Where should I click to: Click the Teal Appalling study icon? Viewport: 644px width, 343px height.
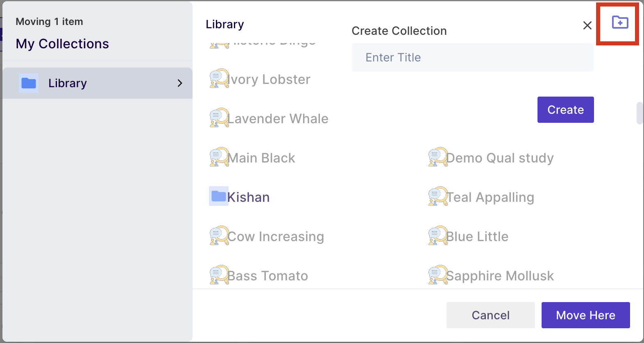438,196
